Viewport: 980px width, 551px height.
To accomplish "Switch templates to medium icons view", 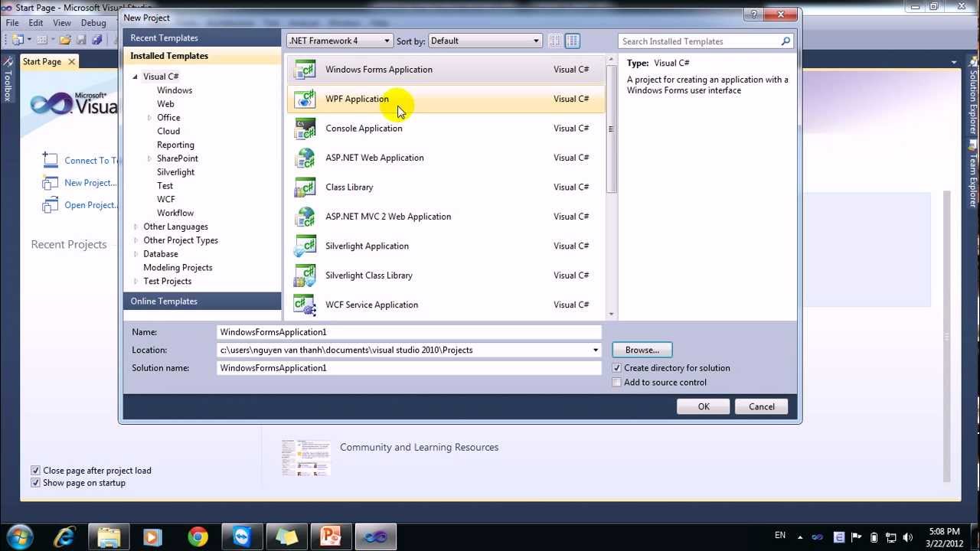I will pyautogui.click(x=572, y=41).
